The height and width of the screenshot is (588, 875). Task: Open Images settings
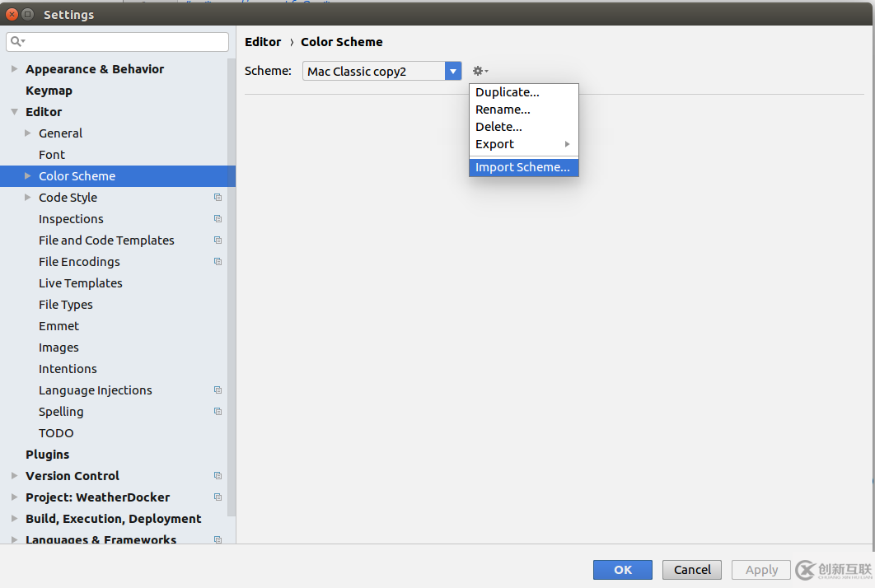point(58,348)
